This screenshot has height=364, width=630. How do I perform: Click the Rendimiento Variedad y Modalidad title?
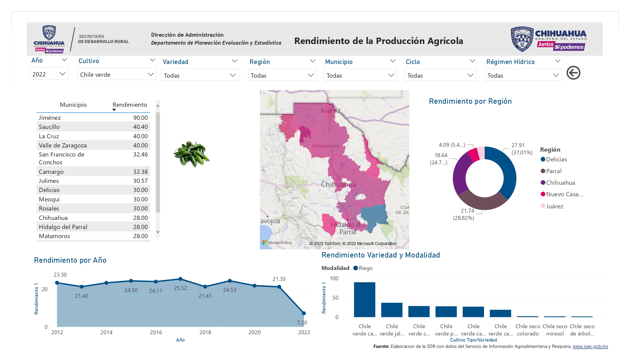tap(381, 255)
